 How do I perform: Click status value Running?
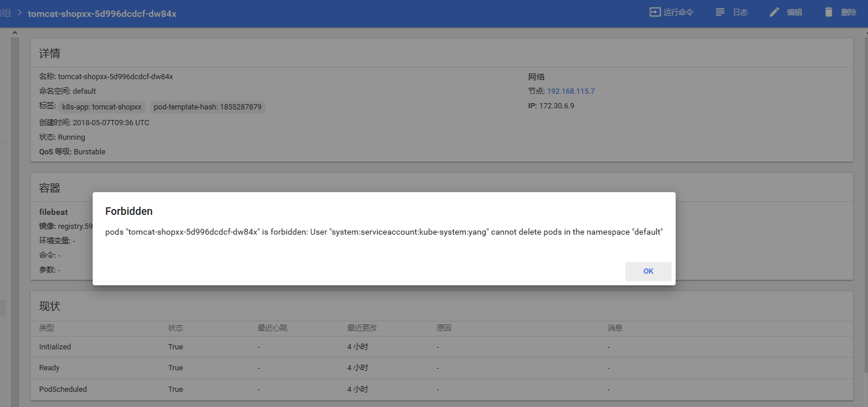coord(72,137)
